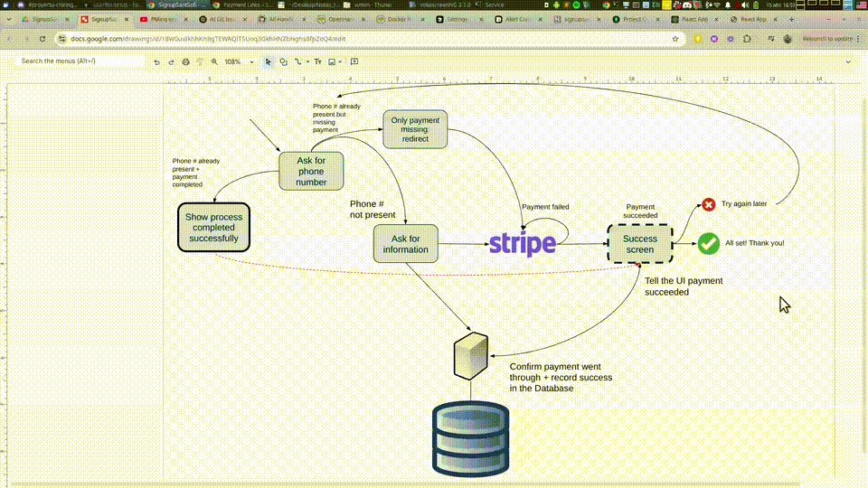The width and height of the screenshot is (868, 488).
Task: Switch to the Alert Con tab
Action: (517, 19)
